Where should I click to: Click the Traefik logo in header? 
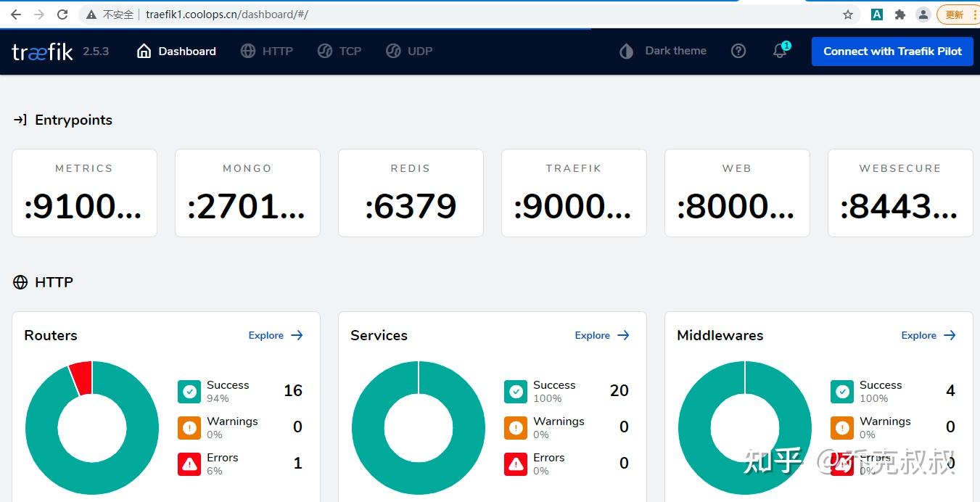(x=42, y=52)
